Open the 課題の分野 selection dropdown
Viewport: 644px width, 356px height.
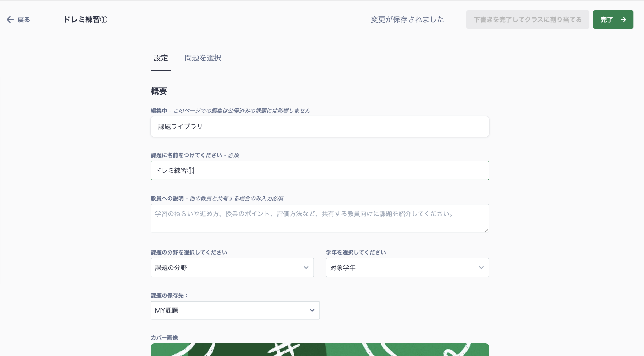tap(232, 268)
